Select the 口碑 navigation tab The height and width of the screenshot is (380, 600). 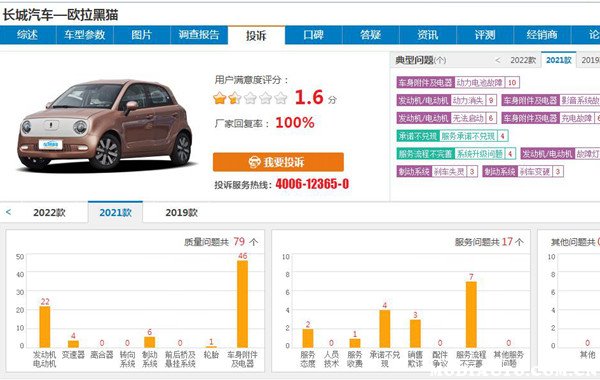313,35
